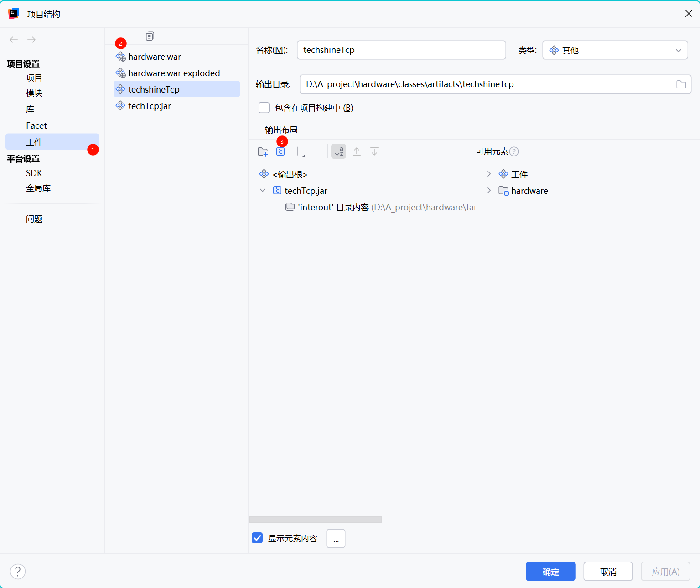Open the help question mark button
Viewport: 700px width, 588px height.
coord(18,571)
